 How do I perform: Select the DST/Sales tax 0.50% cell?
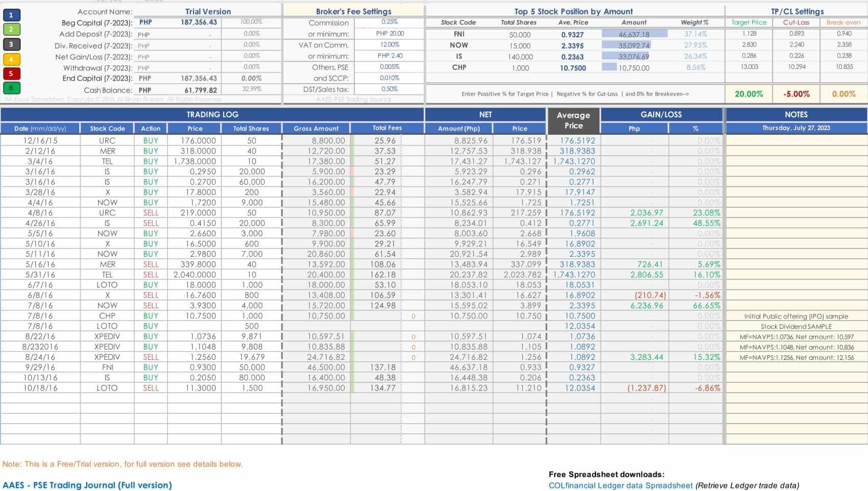pyautogui.click(x=389, y=89)
